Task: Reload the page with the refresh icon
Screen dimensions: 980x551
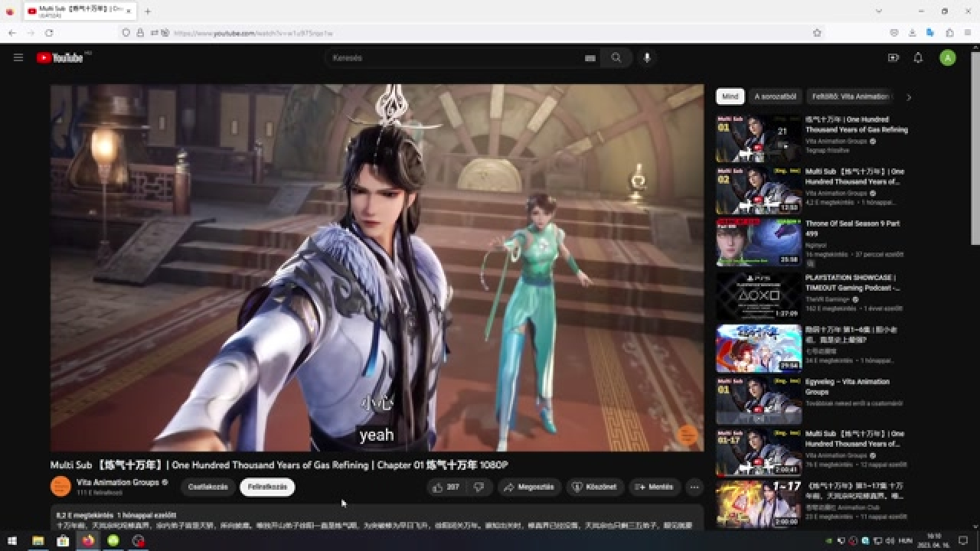Action: coord(49,33)
